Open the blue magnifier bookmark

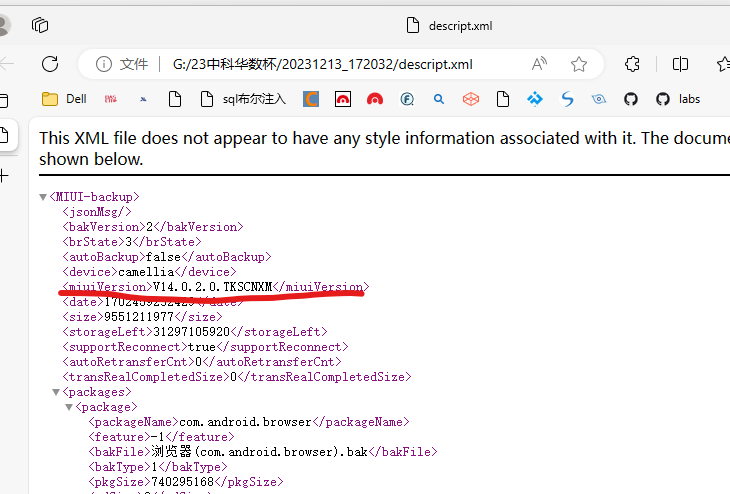point(439,99)
